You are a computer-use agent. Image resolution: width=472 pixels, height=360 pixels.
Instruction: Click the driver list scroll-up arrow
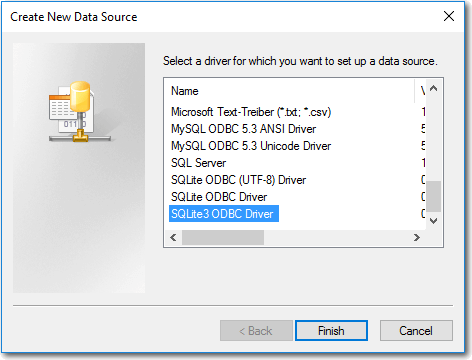(433, 88)
